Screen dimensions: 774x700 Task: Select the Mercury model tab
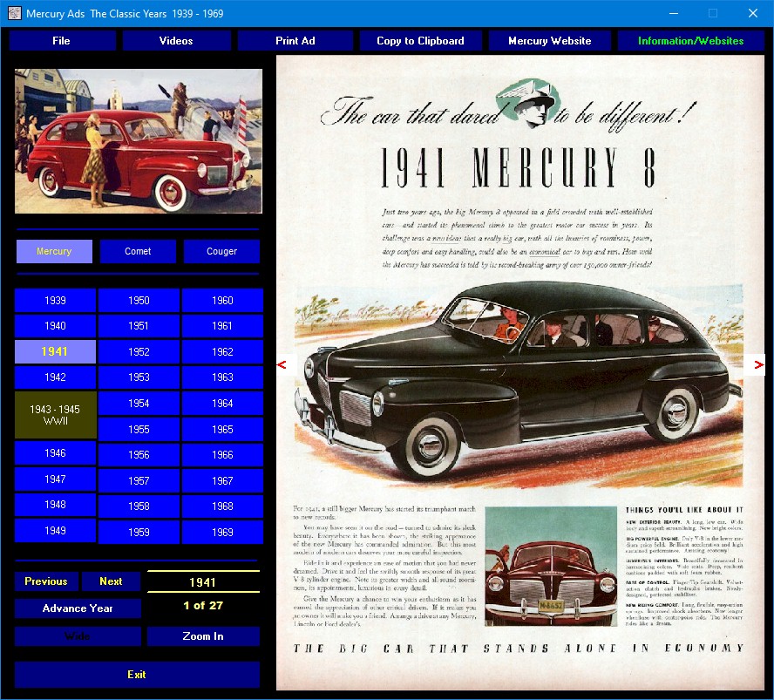[54, 251]
